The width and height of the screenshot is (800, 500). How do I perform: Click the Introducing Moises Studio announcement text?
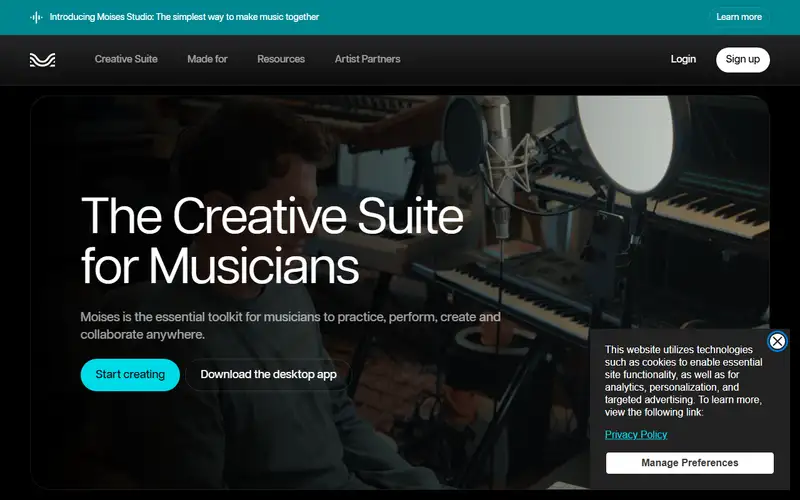pyautogui.click(x=184, y=17)
